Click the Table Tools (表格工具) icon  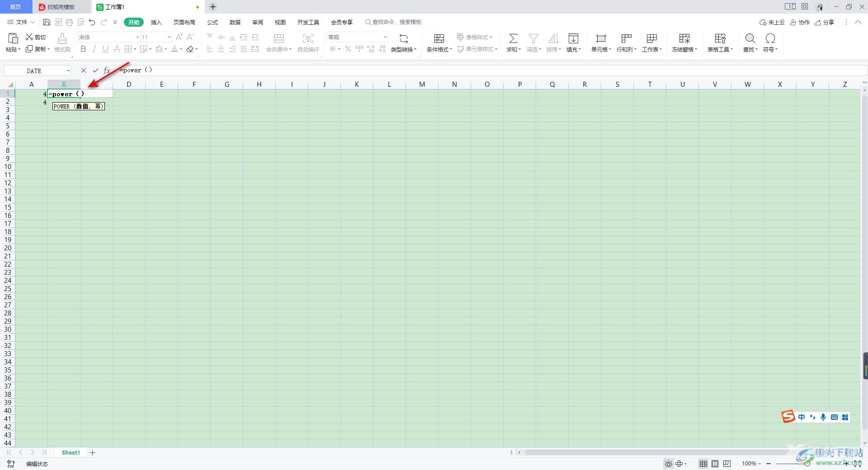point(720,38)
